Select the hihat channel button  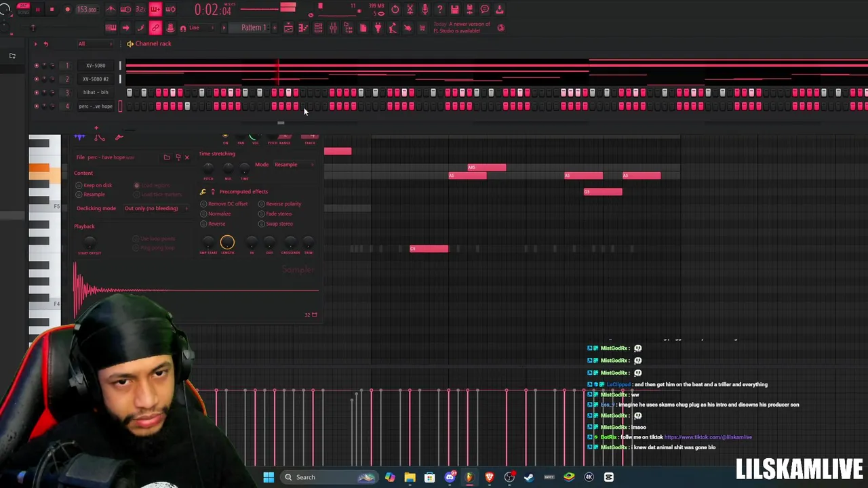[96, 92]
